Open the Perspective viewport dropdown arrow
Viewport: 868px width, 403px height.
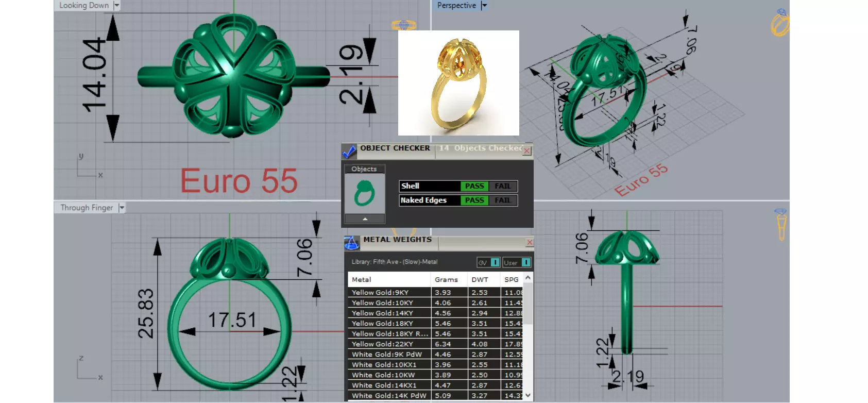click(484, 6)
